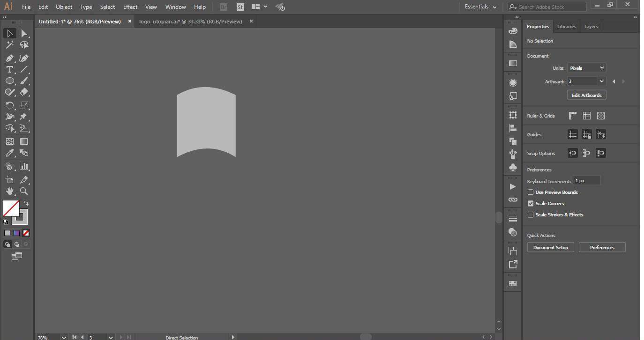Pick the Width tool
Screen dimensions: 644x340
pos(9,117)
